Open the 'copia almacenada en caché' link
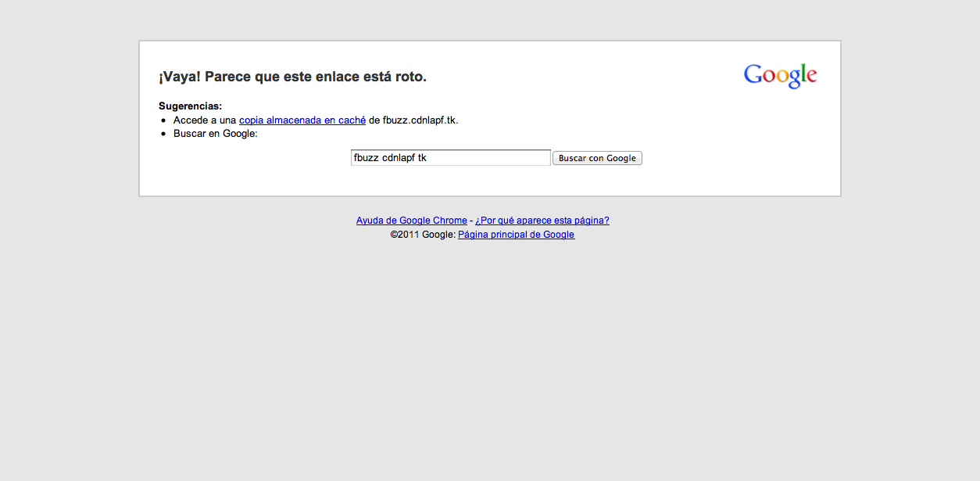The height and width of the screenshot is (481, 980). (302, 120)
